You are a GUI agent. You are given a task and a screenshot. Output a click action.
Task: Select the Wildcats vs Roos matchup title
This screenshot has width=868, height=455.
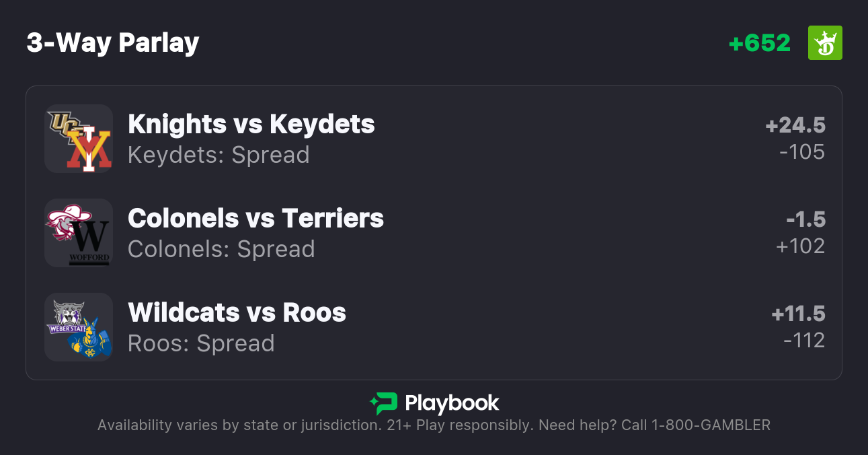pyautogui.click(x=237, y=312)
